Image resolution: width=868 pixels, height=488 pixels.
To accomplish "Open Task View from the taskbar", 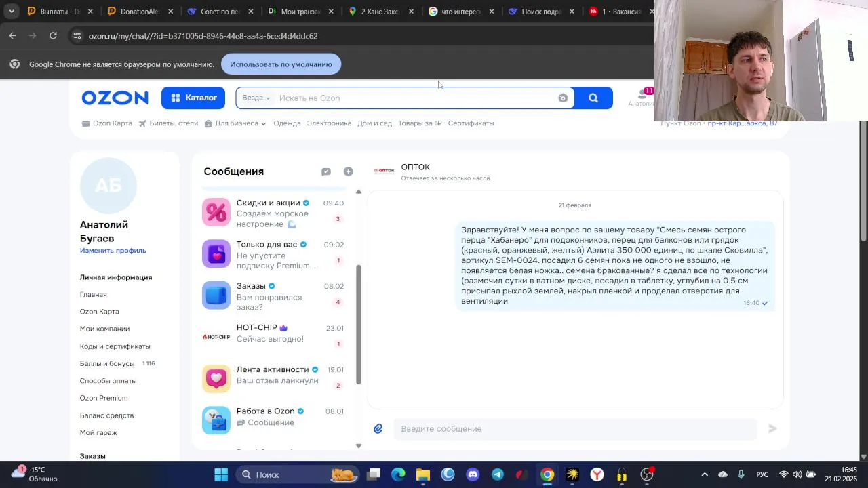I will (x=374, y=474).
